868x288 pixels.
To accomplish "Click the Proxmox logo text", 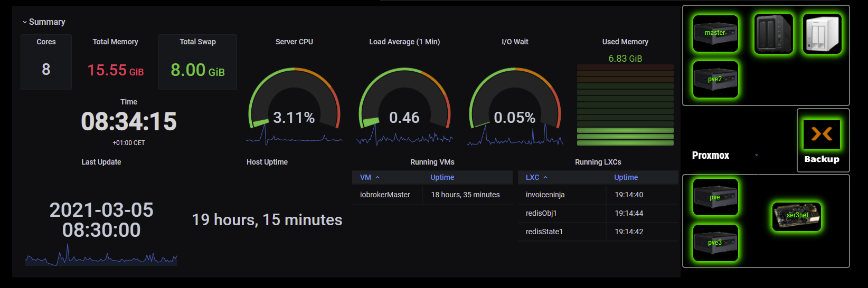I will pyautogui.click(x=711, y=156).
